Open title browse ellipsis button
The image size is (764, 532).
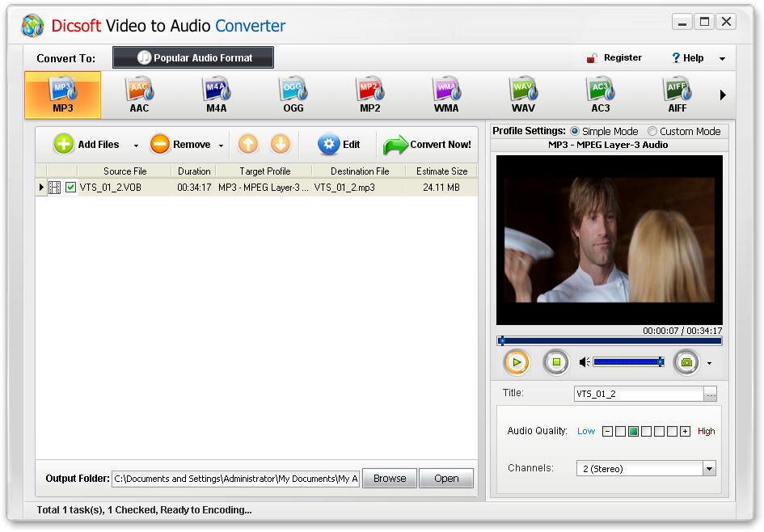point(711,394)
